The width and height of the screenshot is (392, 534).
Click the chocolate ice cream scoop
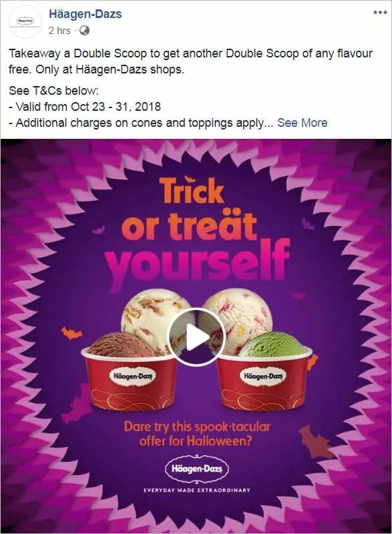tap(120, 345)
